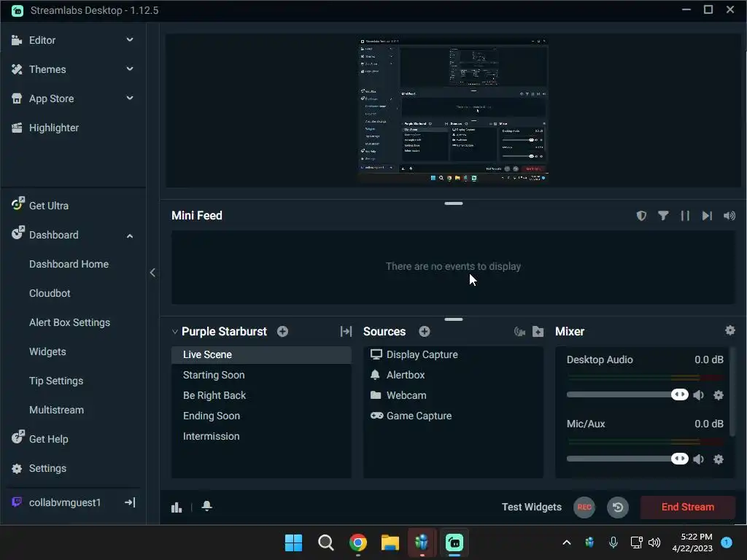Select the Game Capture source
The image size is (747, 560).
tap(453, 416)
